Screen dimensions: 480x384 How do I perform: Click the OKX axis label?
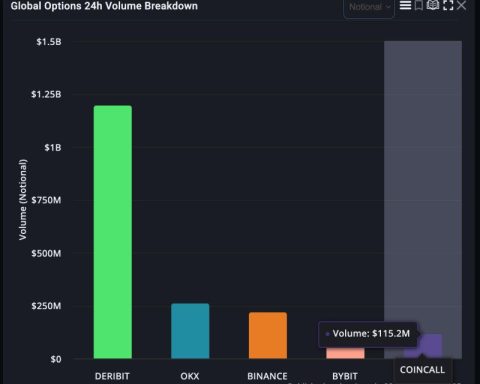pyautogui.click(x=190, y=376)
